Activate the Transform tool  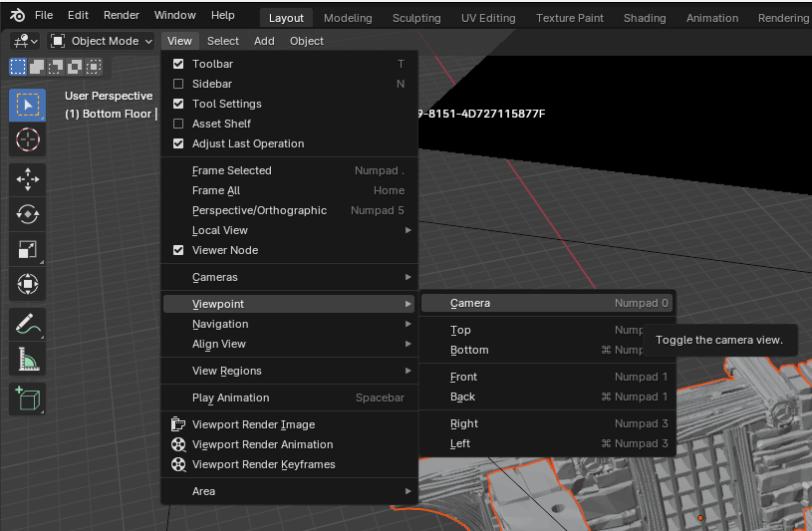click(27, 284)
